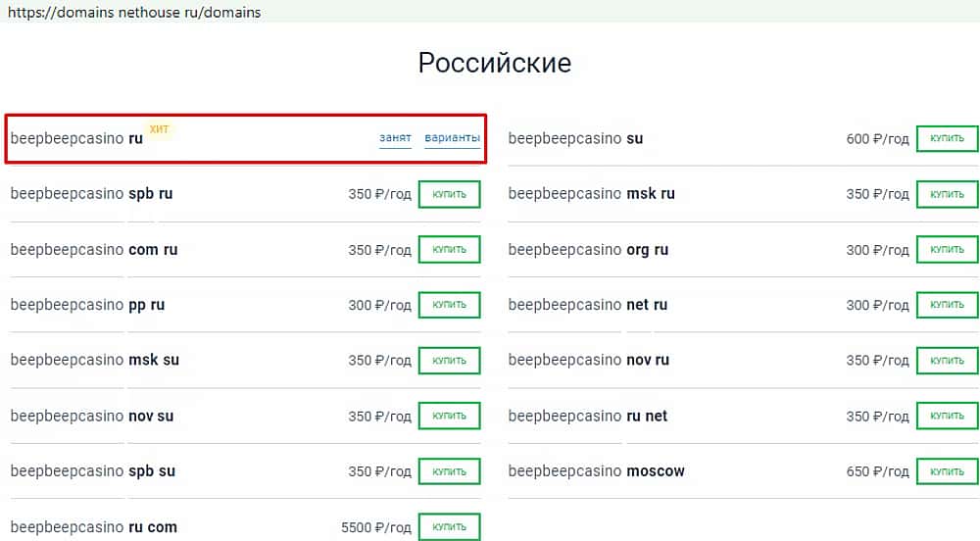Buy the beepbeepcasino ru com domain
The width and height of the screenshot is (980, 541).
coord(449,526)
